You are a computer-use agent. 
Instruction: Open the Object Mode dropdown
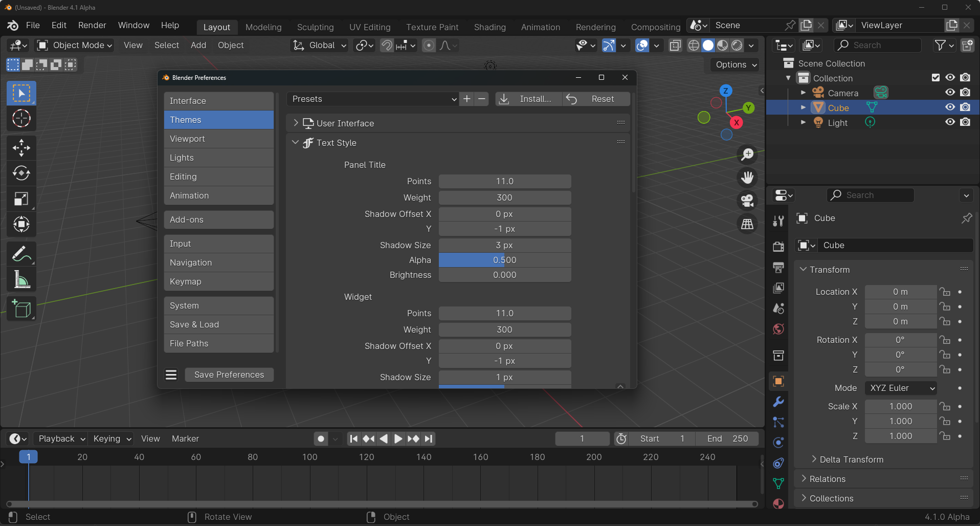[74, 45]
